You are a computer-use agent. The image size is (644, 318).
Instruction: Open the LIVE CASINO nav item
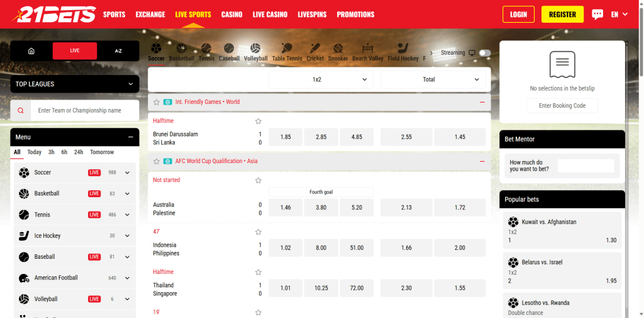(x=270, y=14)
